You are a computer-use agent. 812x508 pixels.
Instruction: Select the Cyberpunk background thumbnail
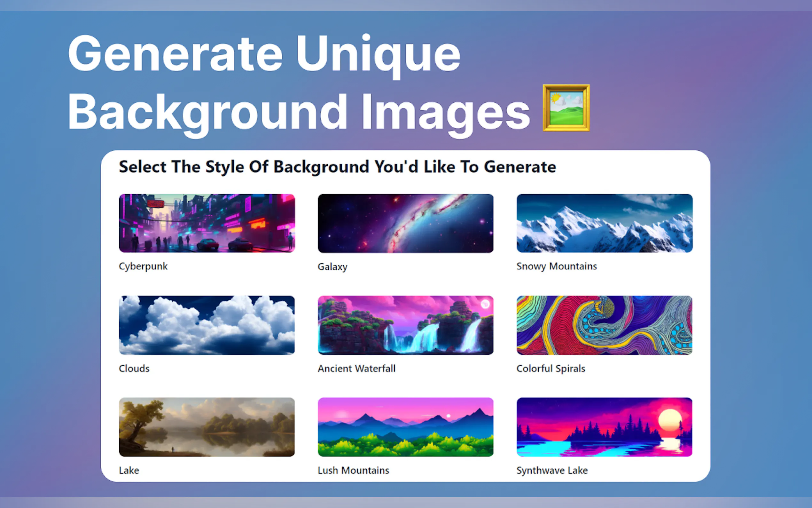click(x=207, y=223)
